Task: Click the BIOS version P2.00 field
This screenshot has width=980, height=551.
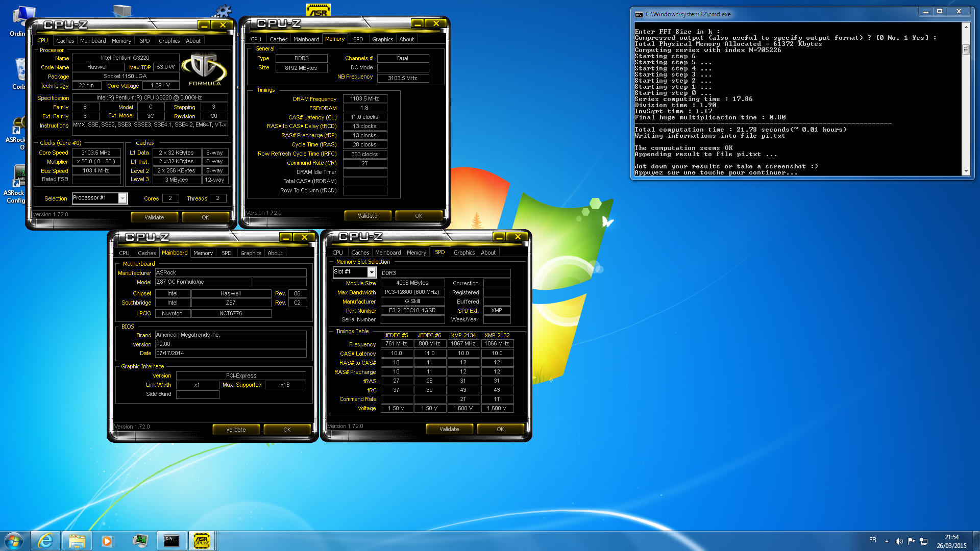Action: [x=231, y=344]
